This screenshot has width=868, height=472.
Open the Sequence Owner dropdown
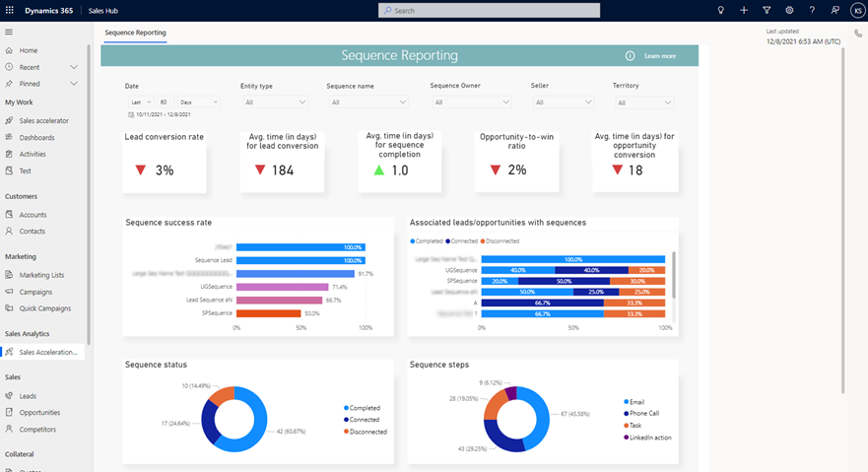471,102
